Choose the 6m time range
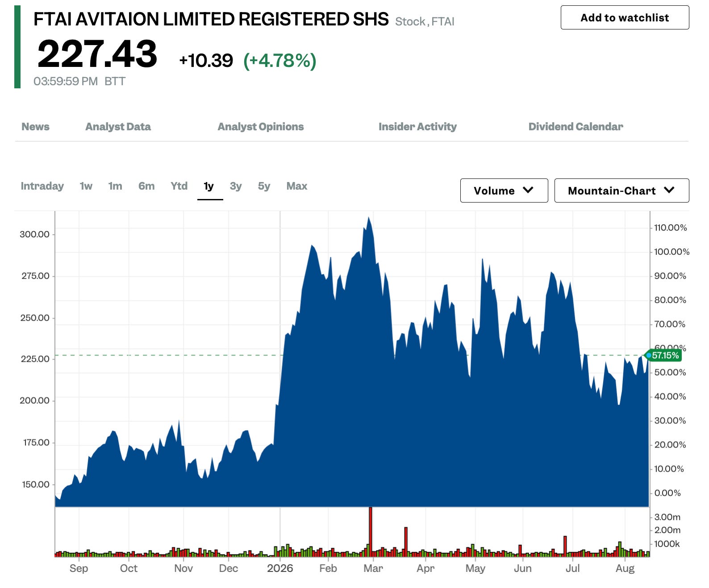709x588 pixels. [146, 186]
